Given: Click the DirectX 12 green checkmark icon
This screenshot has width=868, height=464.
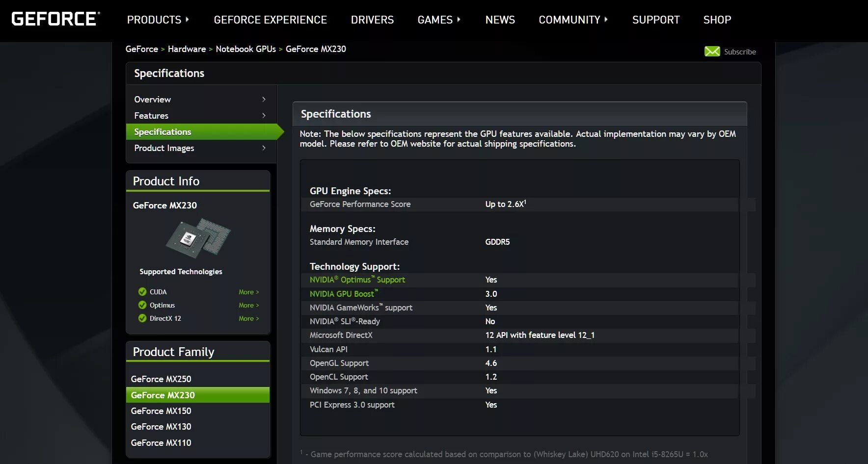Looking at the screenshot, I should click(142, 318).
